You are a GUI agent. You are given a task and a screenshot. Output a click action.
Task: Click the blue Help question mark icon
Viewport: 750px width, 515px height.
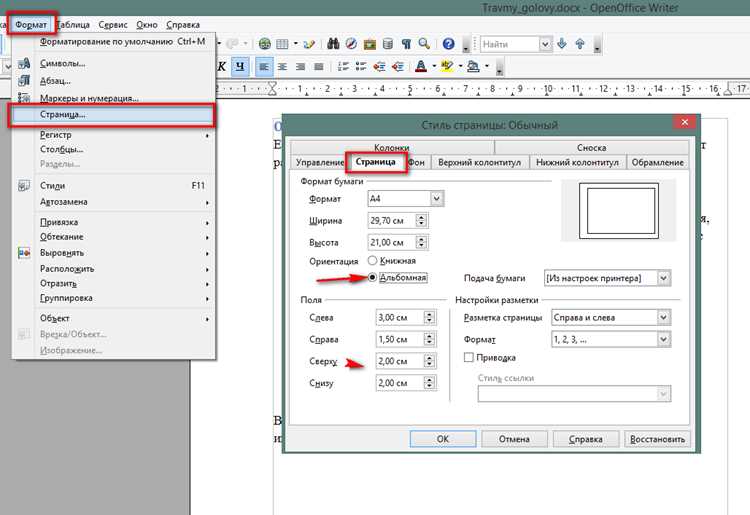448,44
